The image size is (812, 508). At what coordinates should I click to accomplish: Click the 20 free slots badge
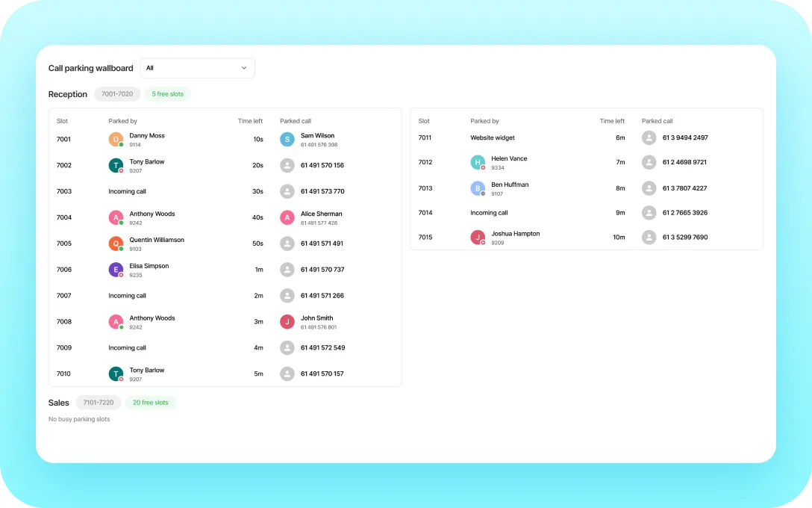click(x=151, y=402)
